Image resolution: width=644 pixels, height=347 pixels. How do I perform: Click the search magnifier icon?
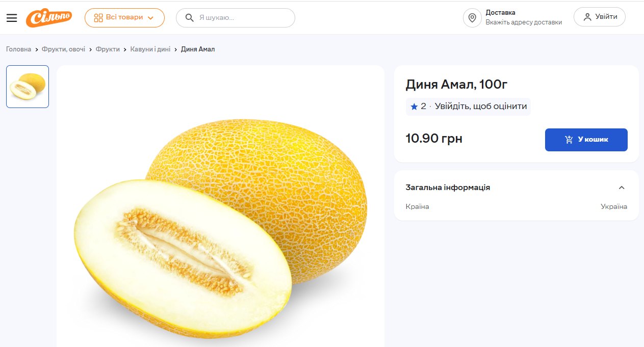coord(189,18)
